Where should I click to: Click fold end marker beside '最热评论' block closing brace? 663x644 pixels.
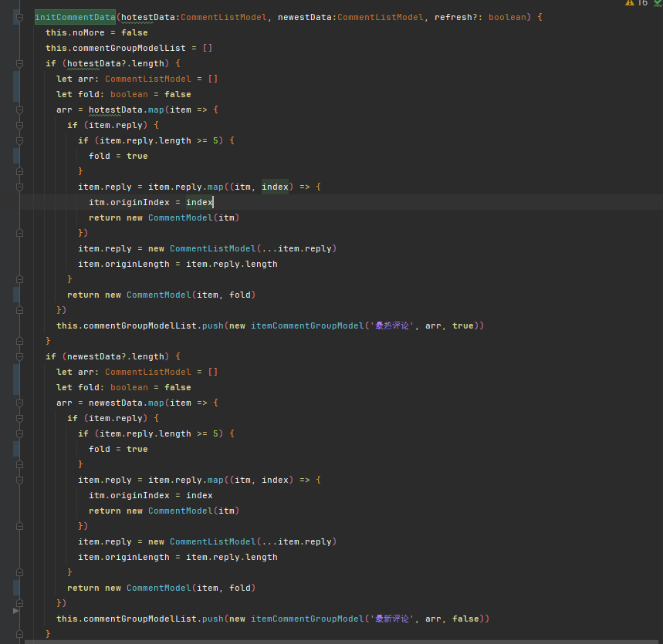(x=19, y=341)
